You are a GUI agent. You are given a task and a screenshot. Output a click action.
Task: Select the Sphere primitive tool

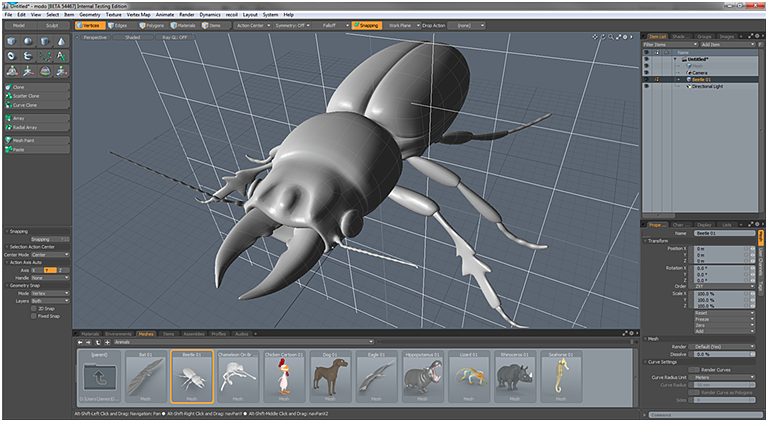coord(27,41)
